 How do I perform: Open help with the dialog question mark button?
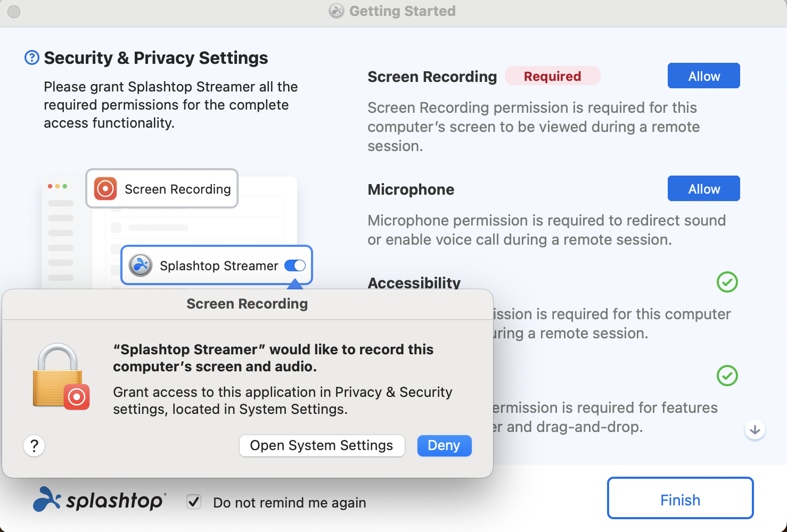click(34, 446)
